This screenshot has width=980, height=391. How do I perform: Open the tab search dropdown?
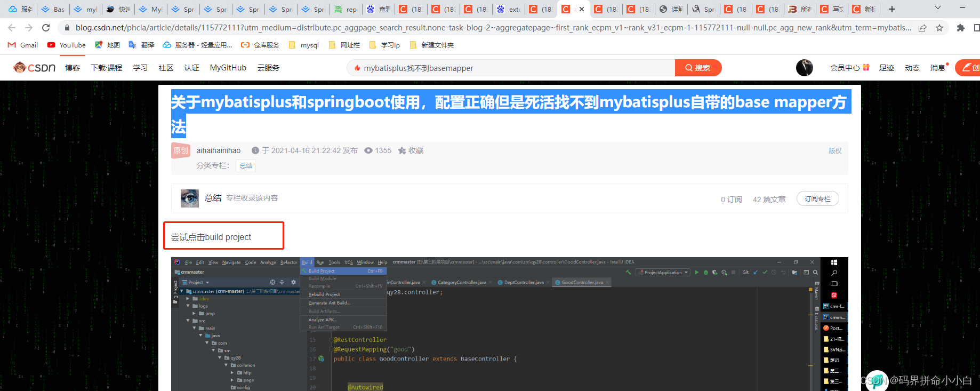tap(938, 8)
